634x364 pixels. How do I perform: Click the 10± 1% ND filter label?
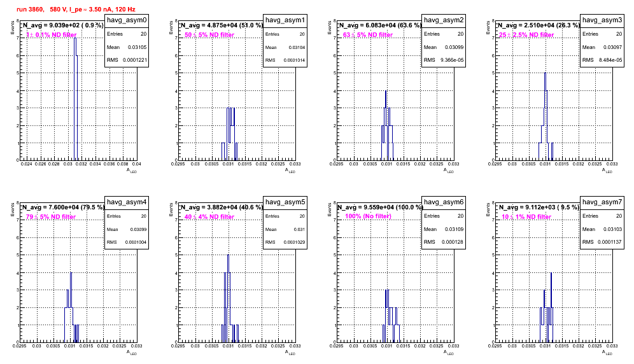[526, 217]
